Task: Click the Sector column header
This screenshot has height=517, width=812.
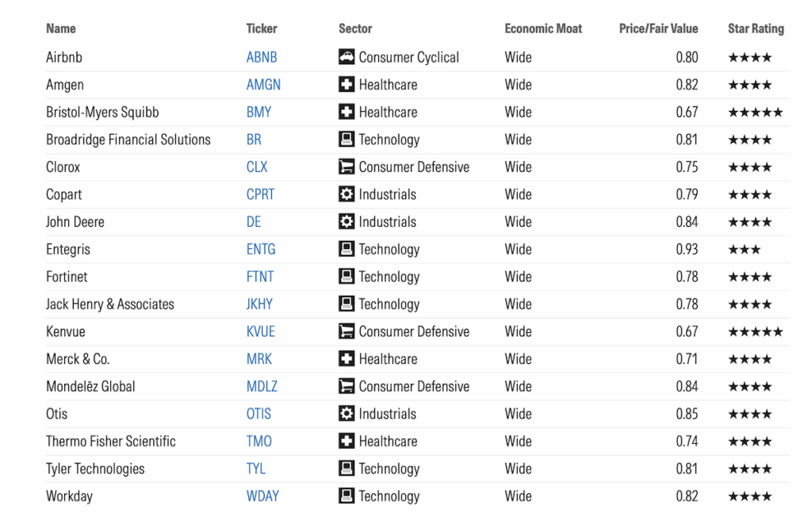Action: pyautogui.click(x=355, y=29)
